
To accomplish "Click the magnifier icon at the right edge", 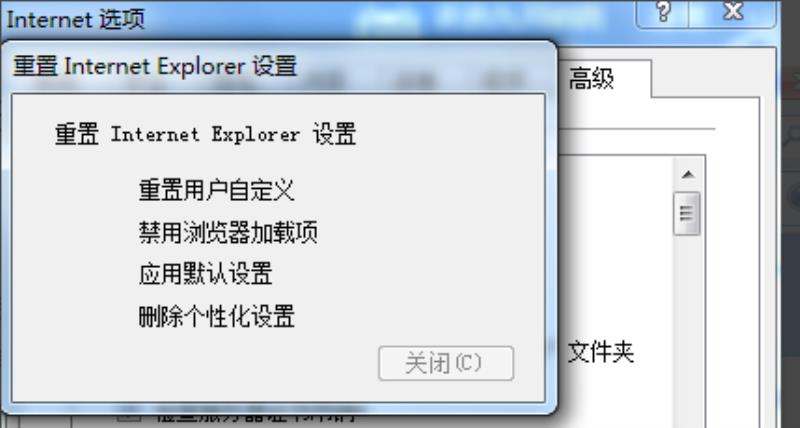I will click(x=792, y=135).
